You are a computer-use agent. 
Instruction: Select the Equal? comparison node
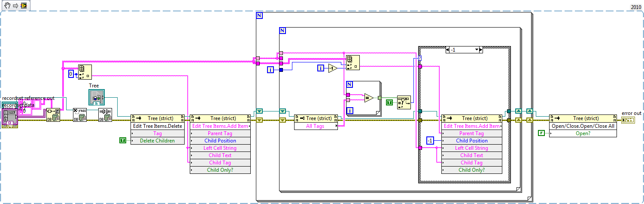[369, 98]
